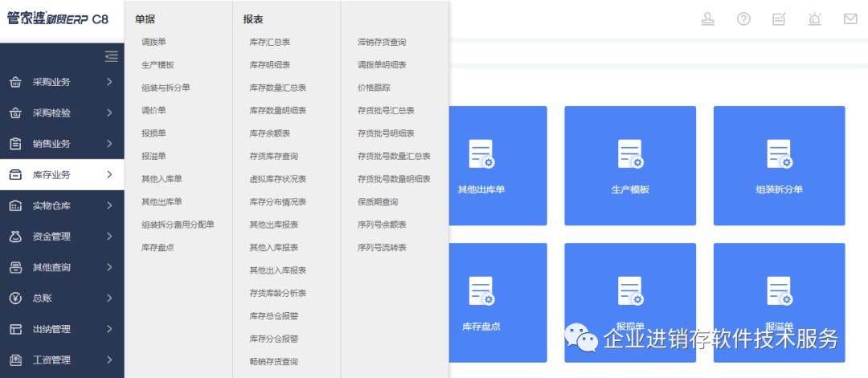The width and height of the screenshot is (868, 378).
Task: Open the alarm bell notification icon
Action: [x=814, y=19]
